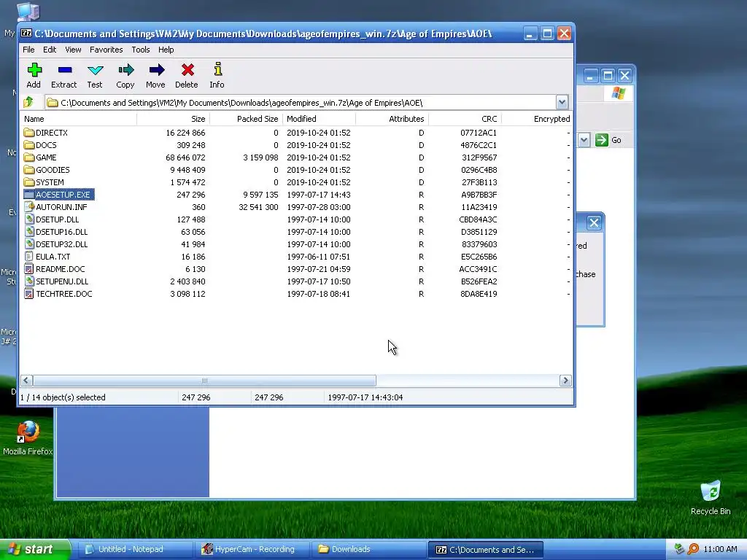Click the Info toolbar icon
This screenshot has width=747, height=560.
click(217, 69)
